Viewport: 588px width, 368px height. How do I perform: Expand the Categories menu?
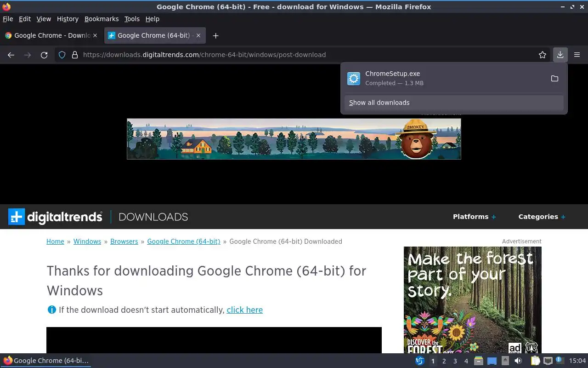542,217
